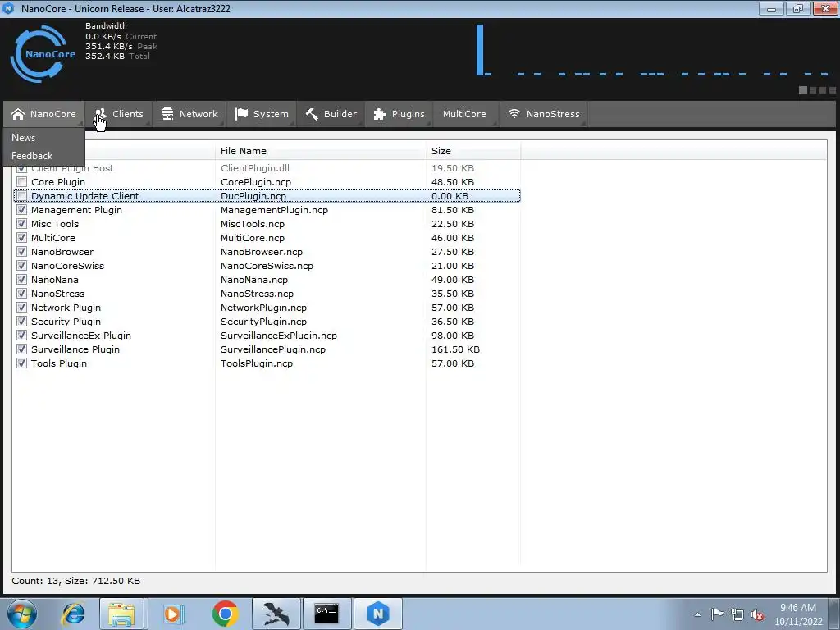
Task: Open the Builder tab with hammer icon
Action: 331,114
